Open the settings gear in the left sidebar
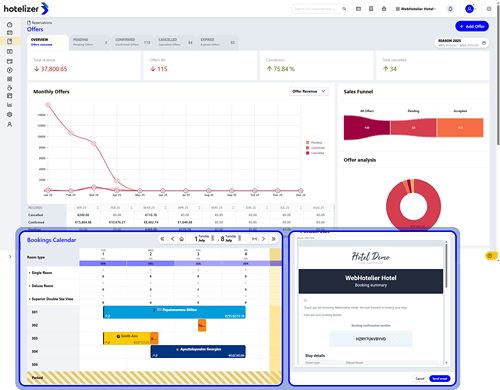 (10, 114)
